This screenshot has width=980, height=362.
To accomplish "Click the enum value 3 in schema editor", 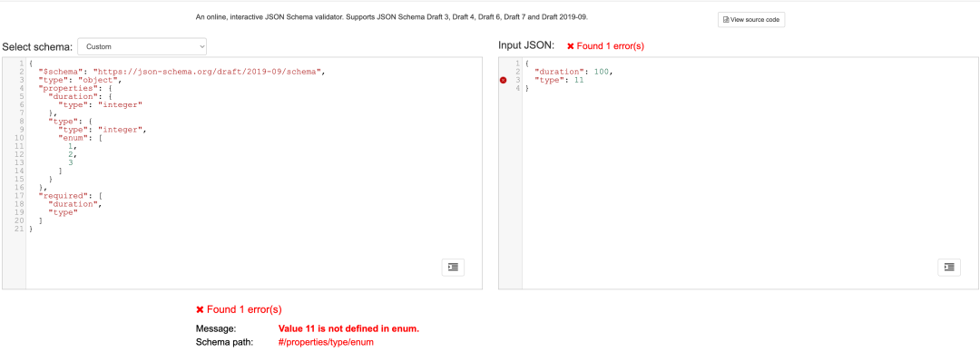I will tap(71, 162).
